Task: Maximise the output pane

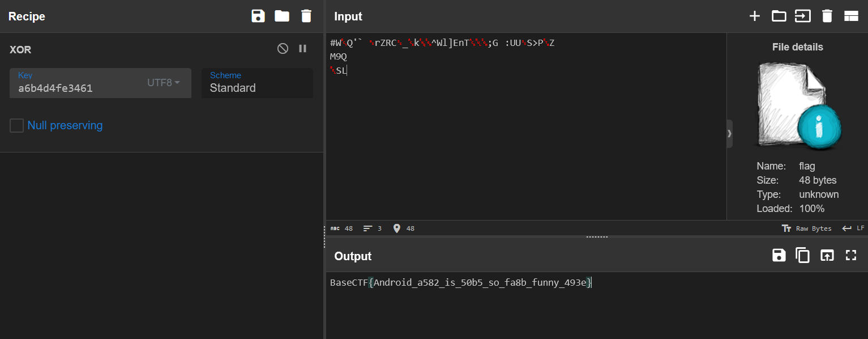Action: tap(851, 255)
